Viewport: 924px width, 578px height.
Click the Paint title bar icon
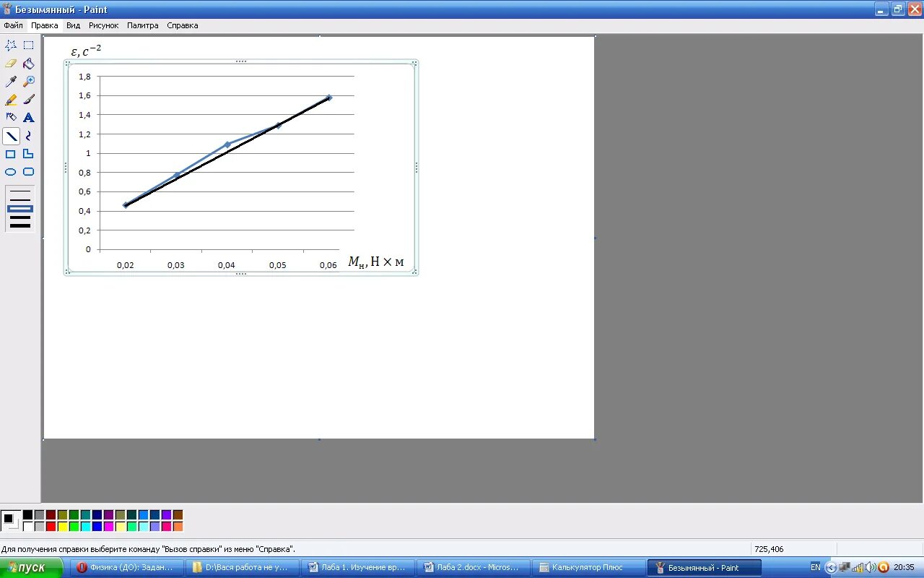[7, 9]
